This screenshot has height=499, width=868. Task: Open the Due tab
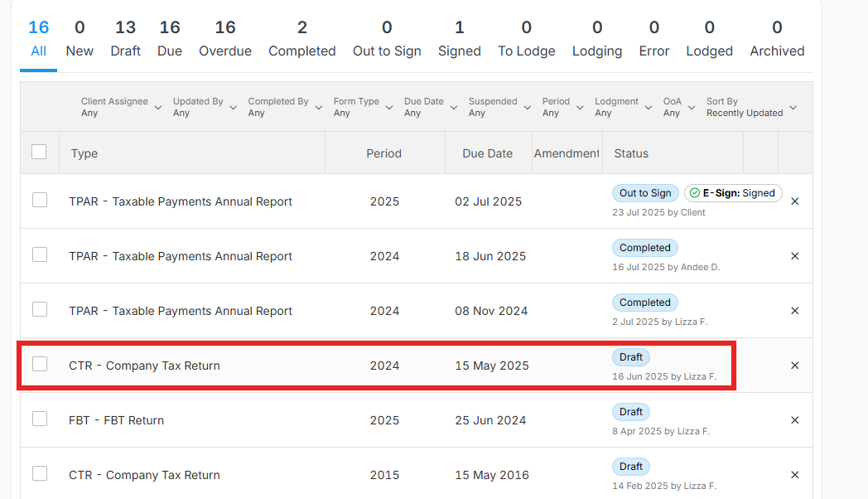tap(170, 39)
